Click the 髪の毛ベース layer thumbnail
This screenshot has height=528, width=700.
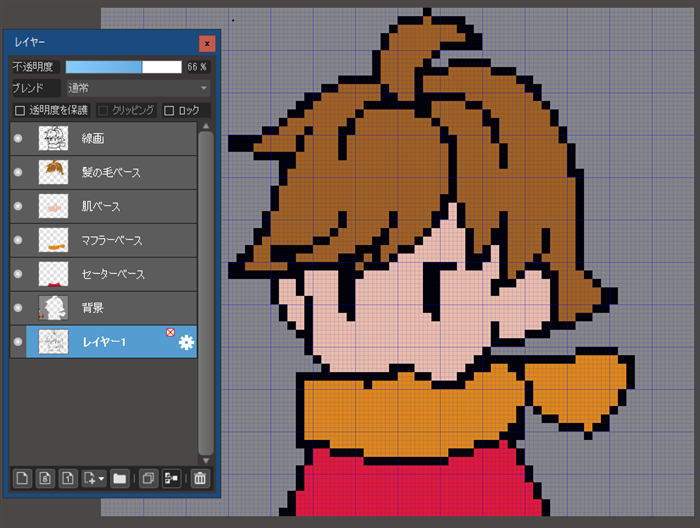54,172
